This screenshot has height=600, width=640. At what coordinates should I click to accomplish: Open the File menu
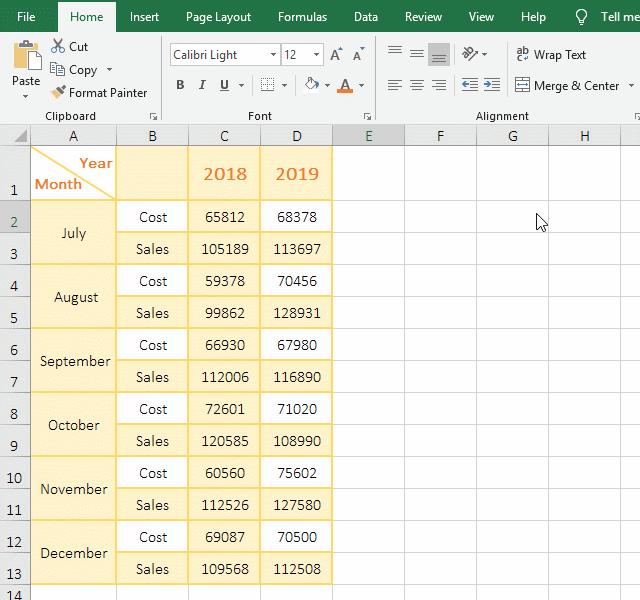tap(26, 17)
